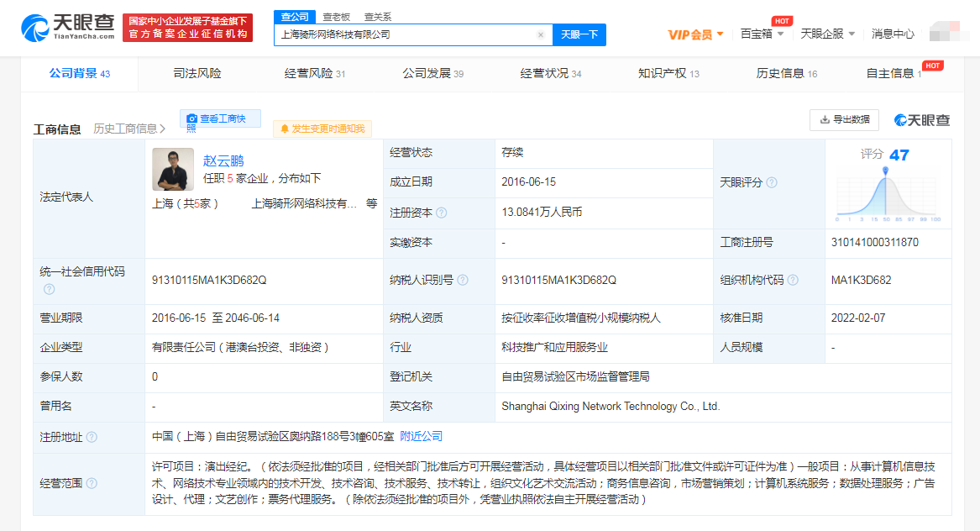The image size is (980, 531).
Task: Expand the 天眼企服 dropdown
Action: point(827,34)
